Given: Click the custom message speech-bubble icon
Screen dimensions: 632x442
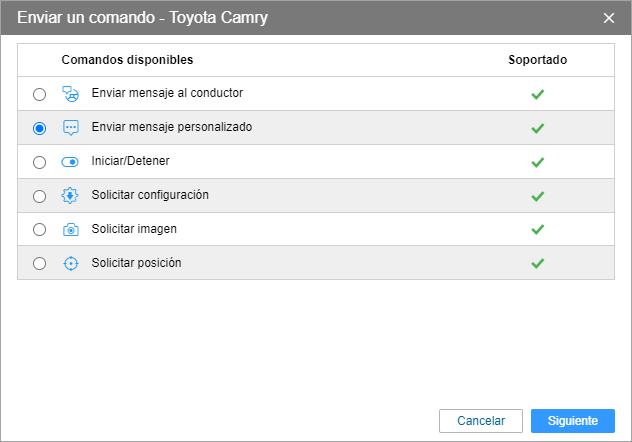Looking at the screenshot, I should pyautogui.click(x=70, y=128).
